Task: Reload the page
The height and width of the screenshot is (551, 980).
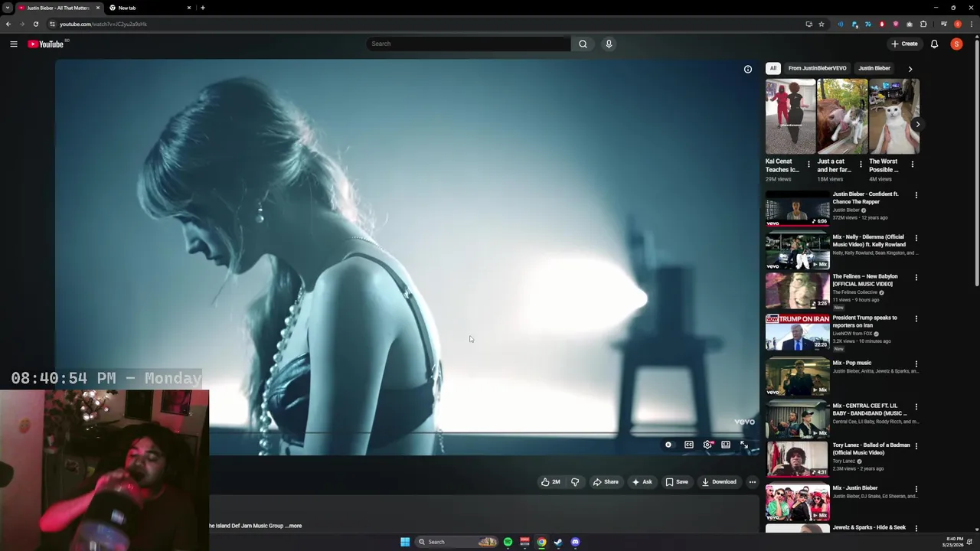Action: pos(35,24)
